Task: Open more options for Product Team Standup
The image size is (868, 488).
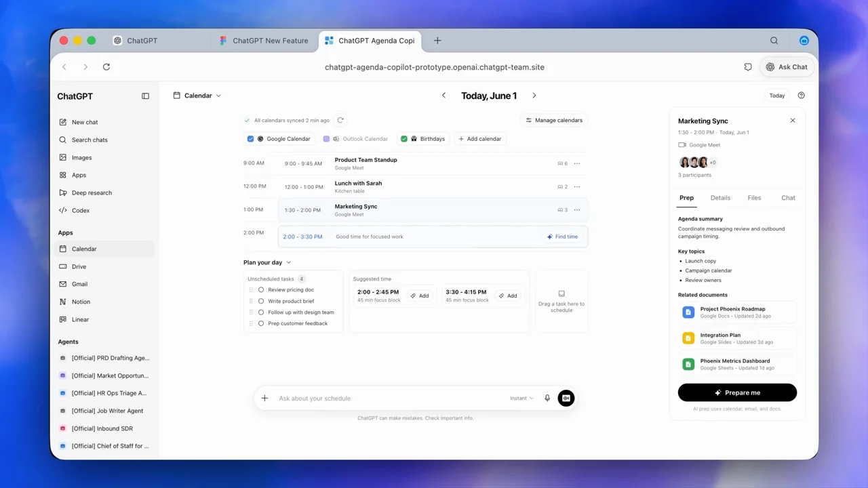Action: 577,163
